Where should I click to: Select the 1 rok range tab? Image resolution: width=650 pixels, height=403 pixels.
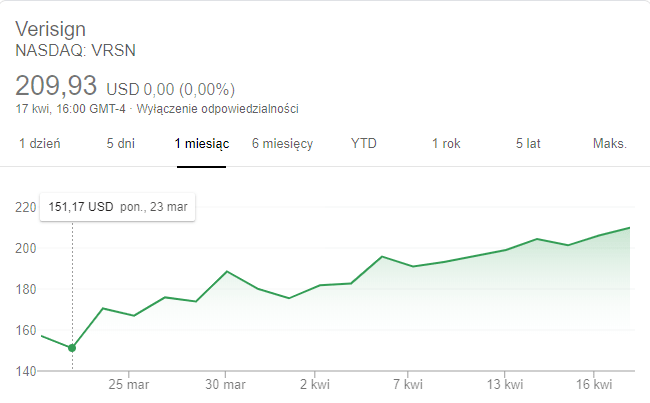click(x=446, y=144)
